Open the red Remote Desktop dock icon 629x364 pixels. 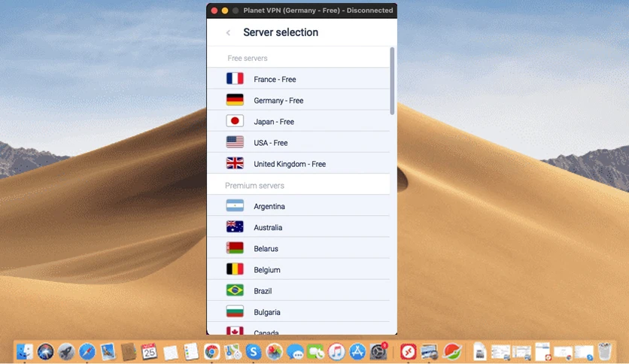[x=409, y=352]
